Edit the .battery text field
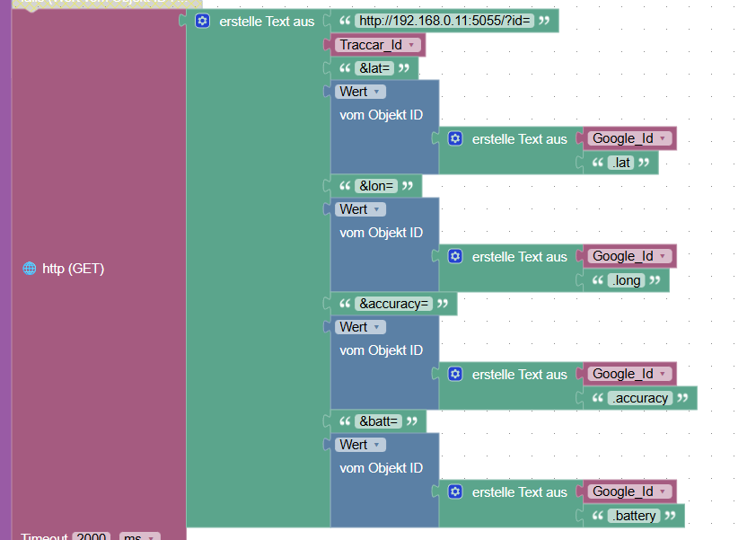Image resolution: width=756 pixels, height=540 pixels. tap(634, 516)
